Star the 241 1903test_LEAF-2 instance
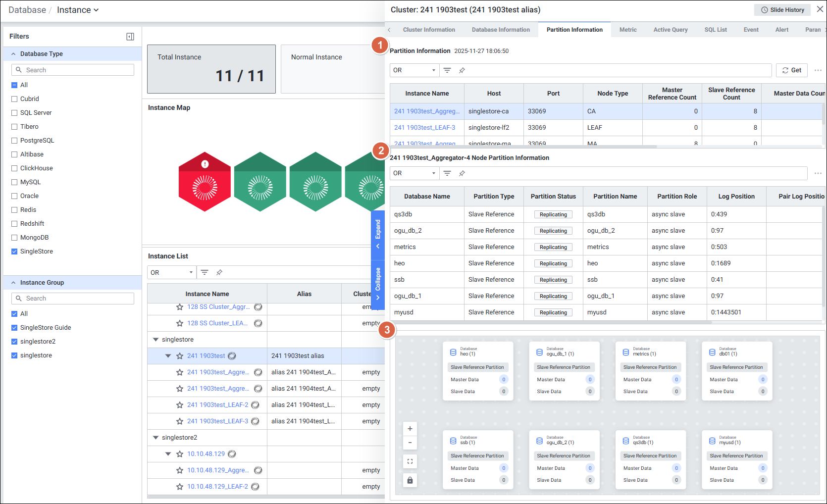The width and height of the screenshot is (827, 504). tap(180, 405)
